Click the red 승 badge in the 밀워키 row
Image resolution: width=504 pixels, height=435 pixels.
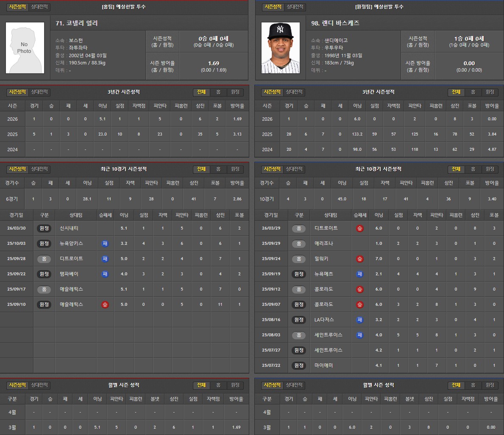click(x=359, y=259)
